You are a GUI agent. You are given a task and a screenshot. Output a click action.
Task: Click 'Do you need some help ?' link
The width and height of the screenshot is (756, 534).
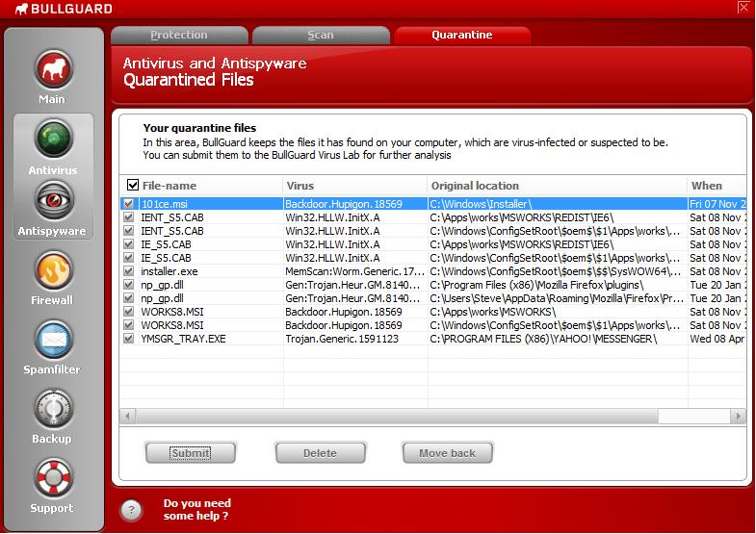tap(196, 509)
